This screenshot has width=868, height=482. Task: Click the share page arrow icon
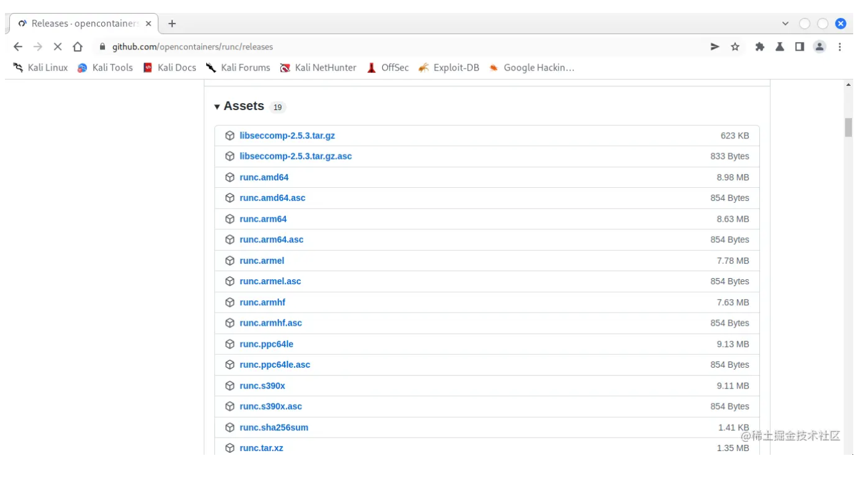[715, 47]
